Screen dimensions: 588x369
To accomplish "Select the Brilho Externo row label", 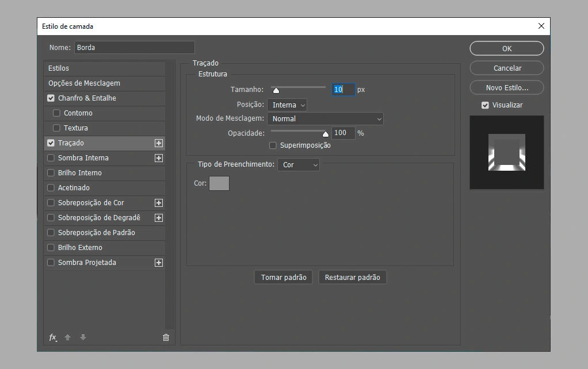I will pos(80,248).
